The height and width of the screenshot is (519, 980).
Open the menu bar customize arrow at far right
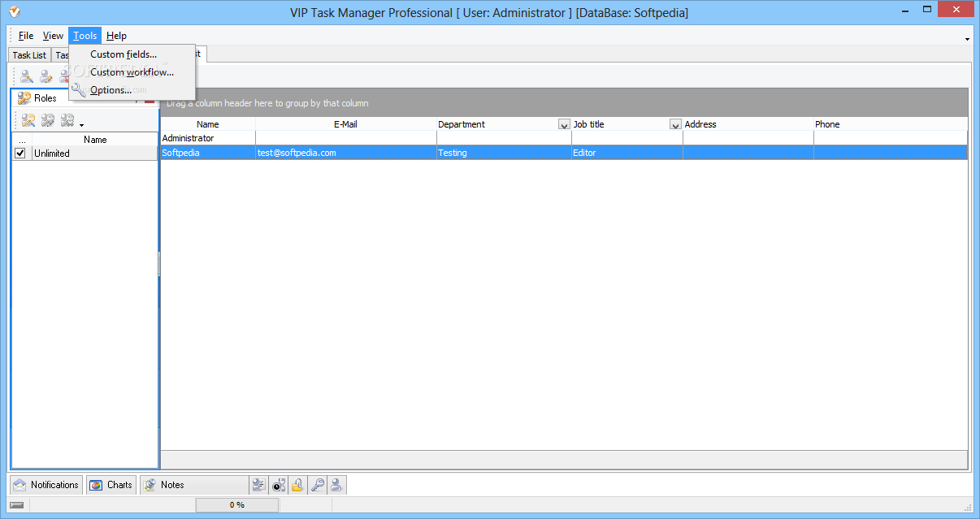967,39
